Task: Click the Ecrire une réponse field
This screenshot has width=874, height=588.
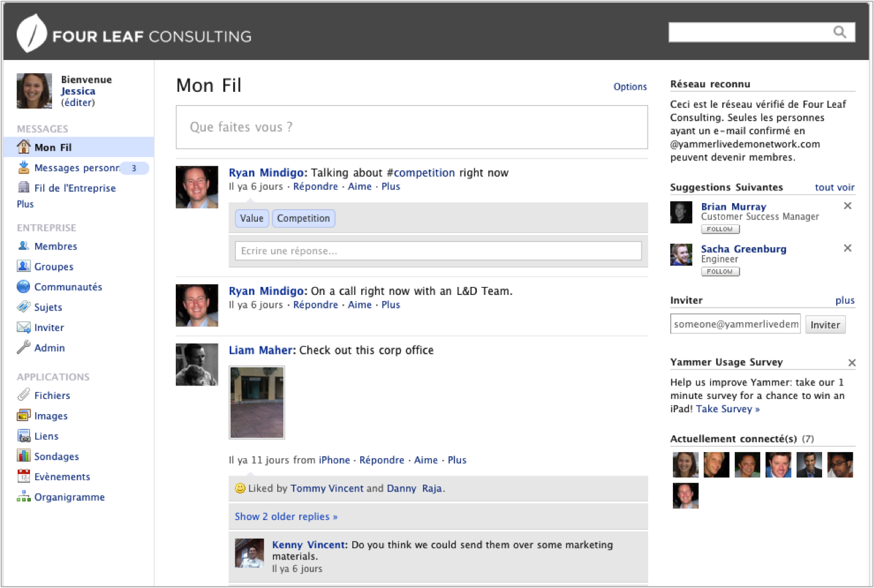Action: tap(438, 251)
